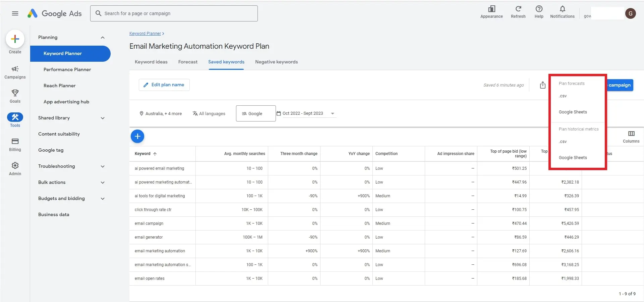Open Billing from the sidebar
The image size is (644, 302).
pyautogui.click(x=15, y=145)
